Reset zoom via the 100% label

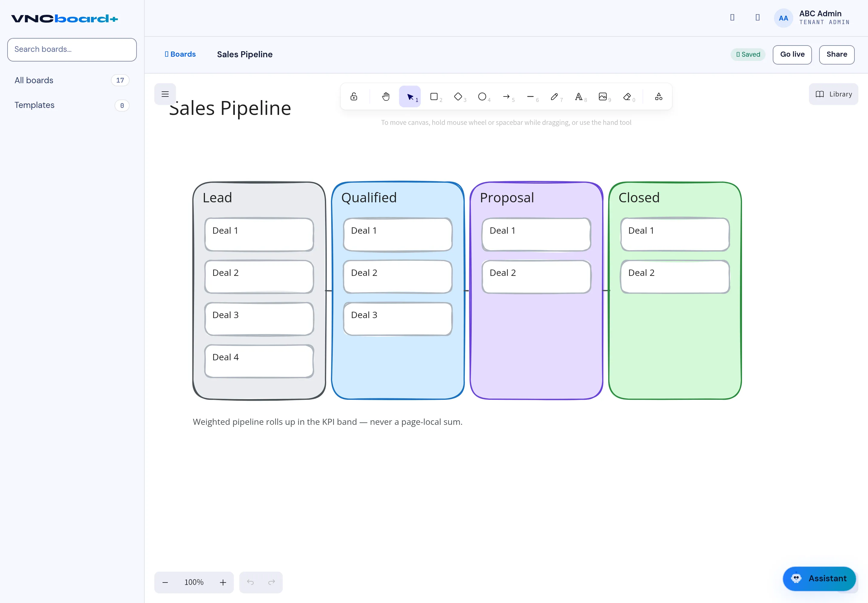(x=194, y=582)
